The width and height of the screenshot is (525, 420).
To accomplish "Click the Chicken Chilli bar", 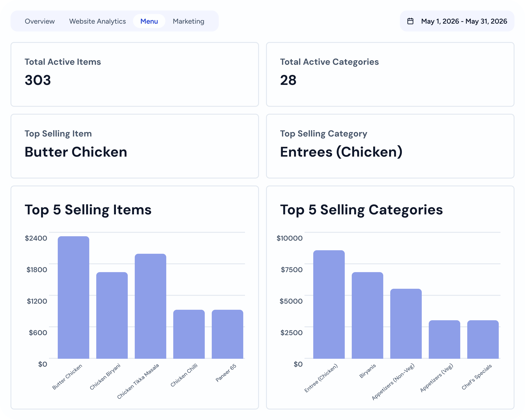I will (x=189, y=334).
